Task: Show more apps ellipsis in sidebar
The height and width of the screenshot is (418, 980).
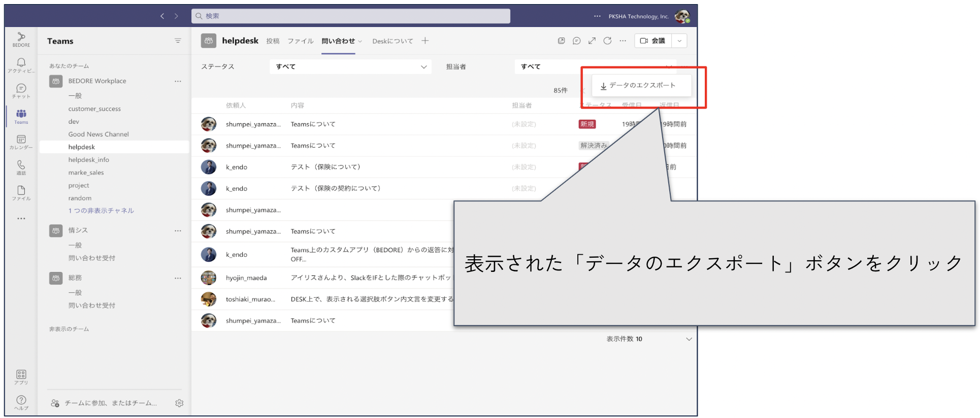Action: pos(21,219)
